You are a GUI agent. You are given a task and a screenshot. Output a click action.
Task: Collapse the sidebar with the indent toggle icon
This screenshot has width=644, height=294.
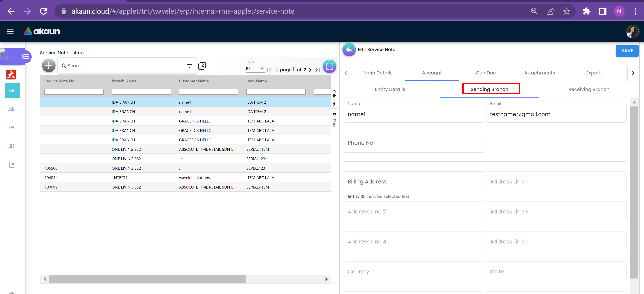pos(25,57)
